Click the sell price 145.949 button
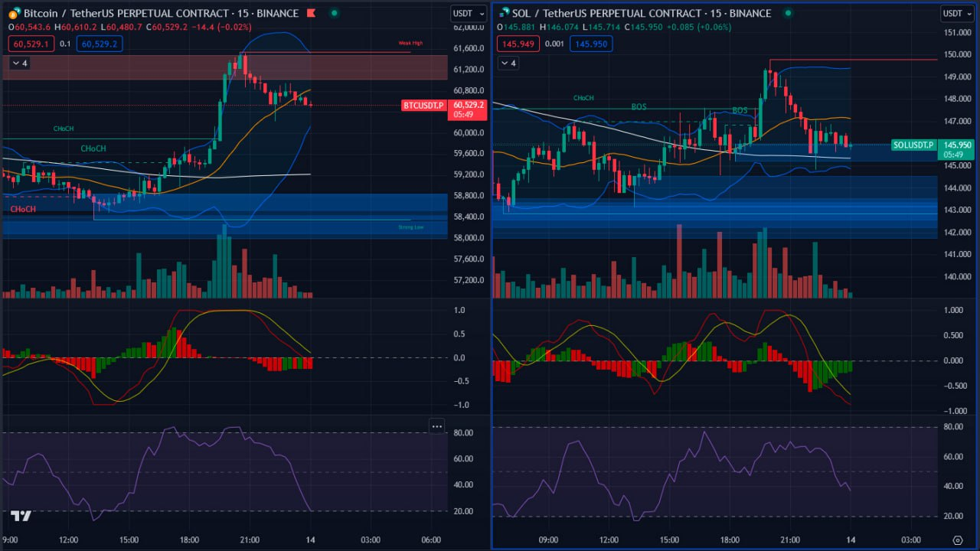 click(518, 44)
